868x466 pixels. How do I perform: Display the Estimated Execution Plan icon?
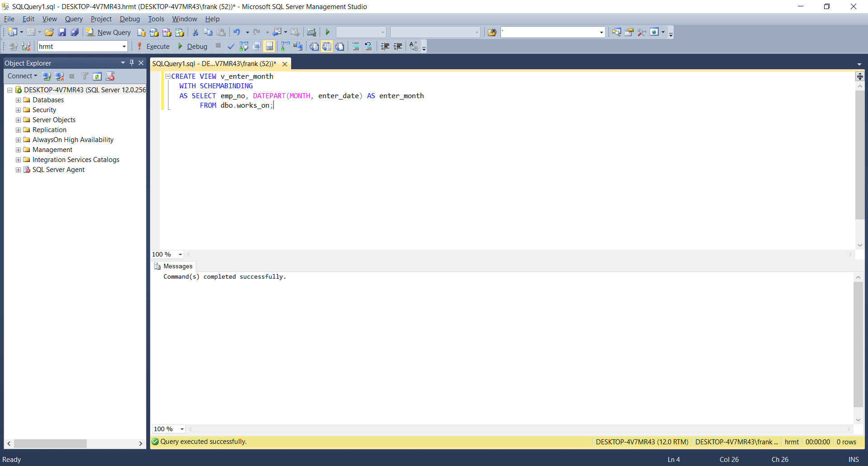[244, 46]
